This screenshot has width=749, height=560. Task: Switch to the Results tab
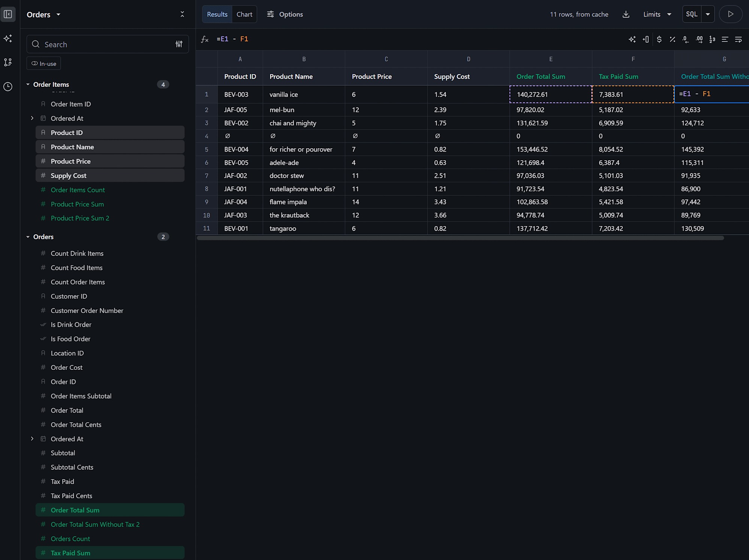(217, 14)
